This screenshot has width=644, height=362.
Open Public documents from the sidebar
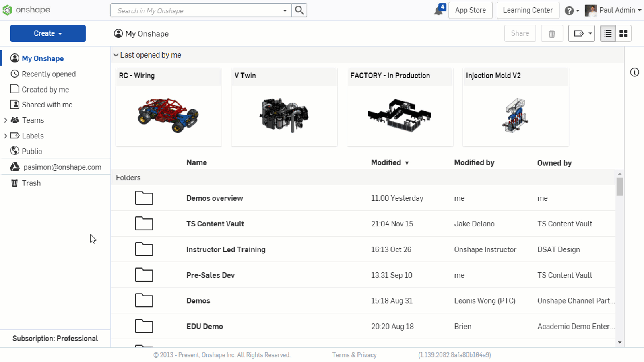[31, 151]
